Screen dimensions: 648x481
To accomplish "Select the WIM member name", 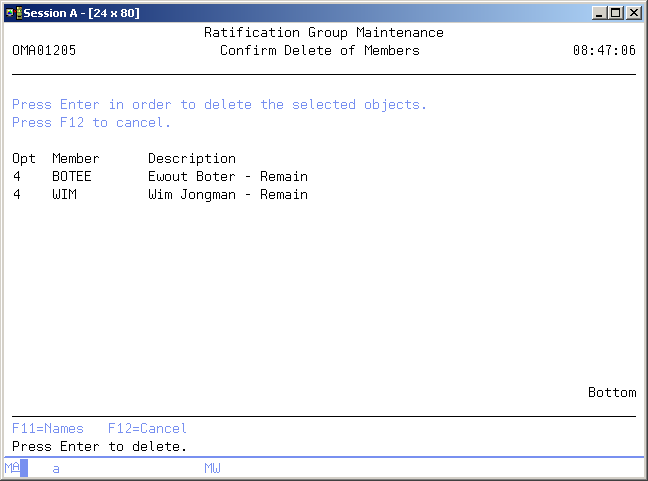I will pos(64,194).
